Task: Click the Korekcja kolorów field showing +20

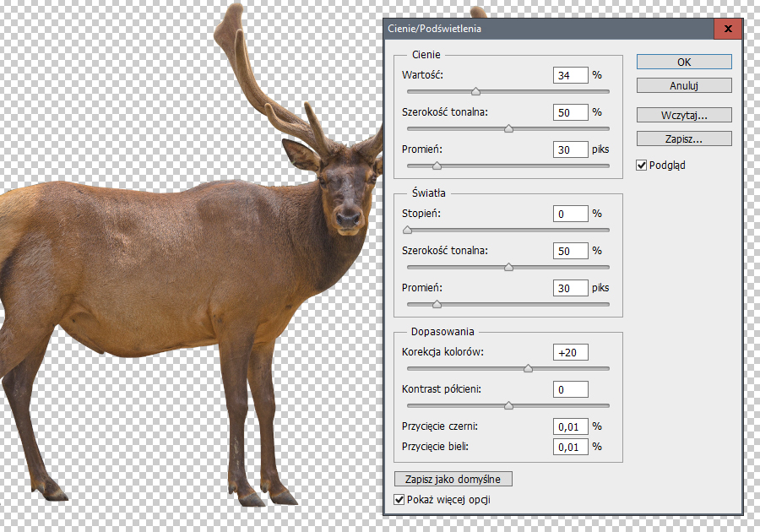Action: coord(571,352)
